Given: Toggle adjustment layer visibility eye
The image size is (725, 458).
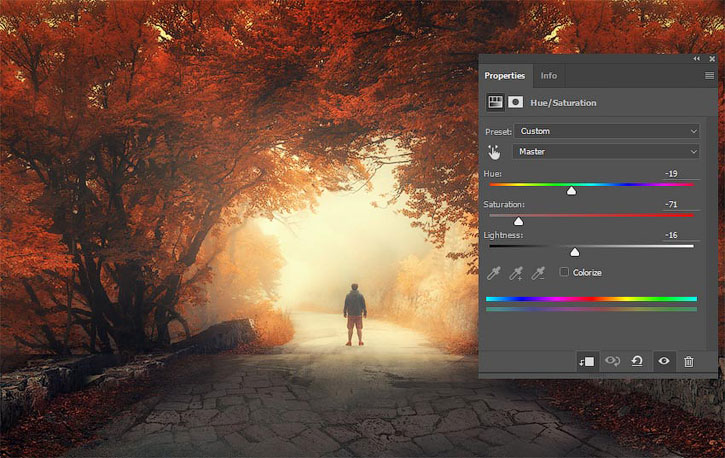Looking at the screenshot, I should pos(664,361).
